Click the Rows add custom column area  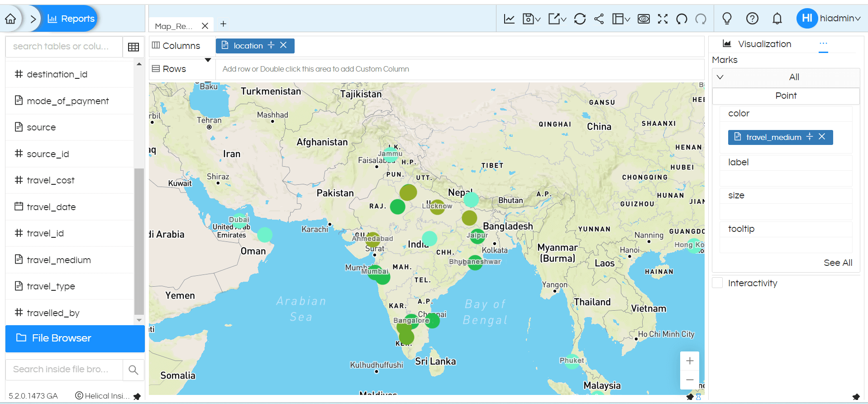point(459,69)
